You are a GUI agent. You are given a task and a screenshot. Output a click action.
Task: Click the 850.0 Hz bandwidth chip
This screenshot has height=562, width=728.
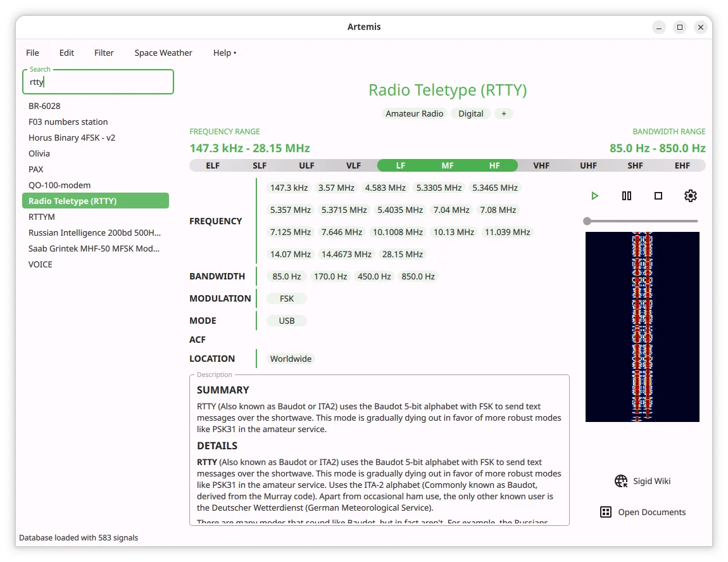[x=418, y=277]
